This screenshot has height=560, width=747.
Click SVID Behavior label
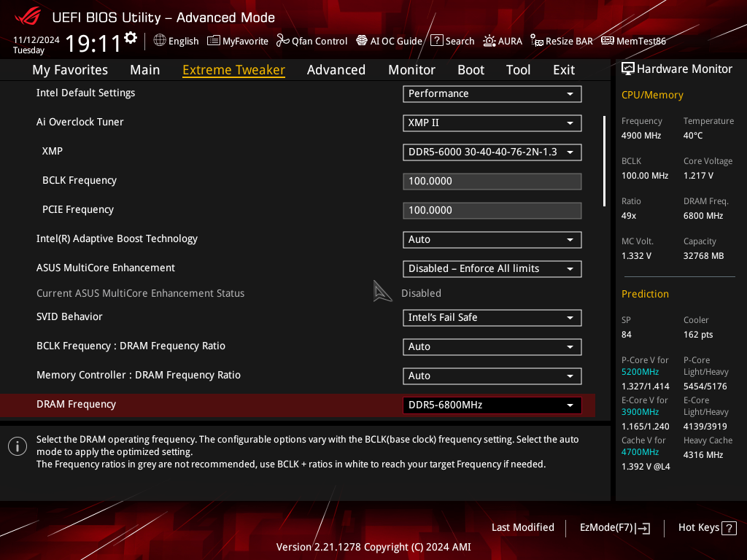coord(69,316)
